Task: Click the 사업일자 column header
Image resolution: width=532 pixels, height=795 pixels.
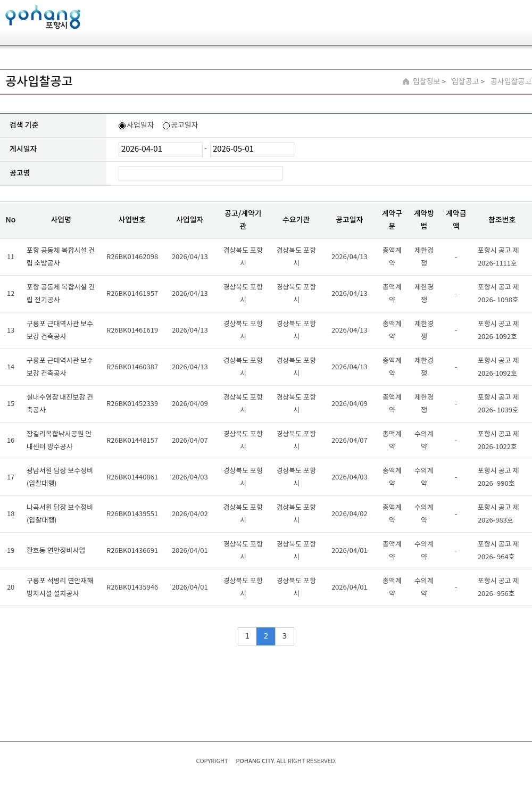Action: (189, 220)
